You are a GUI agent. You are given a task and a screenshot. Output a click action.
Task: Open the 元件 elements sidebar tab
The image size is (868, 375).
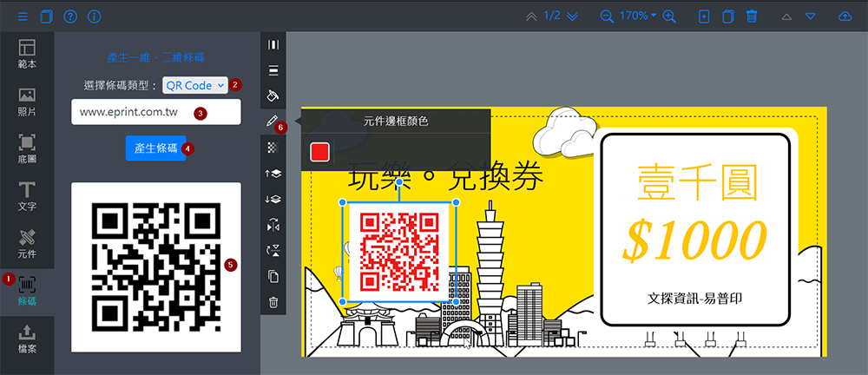(x=27, y=244)
